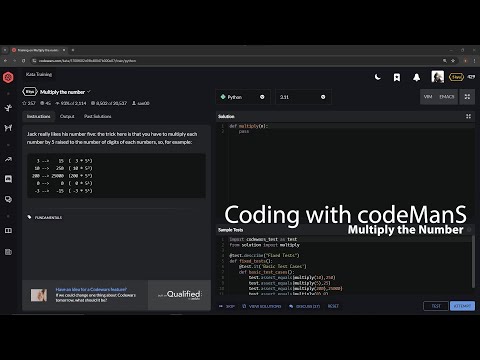
Task: Open the freestyle sparring sidebar icon
Action: (8, 128)
